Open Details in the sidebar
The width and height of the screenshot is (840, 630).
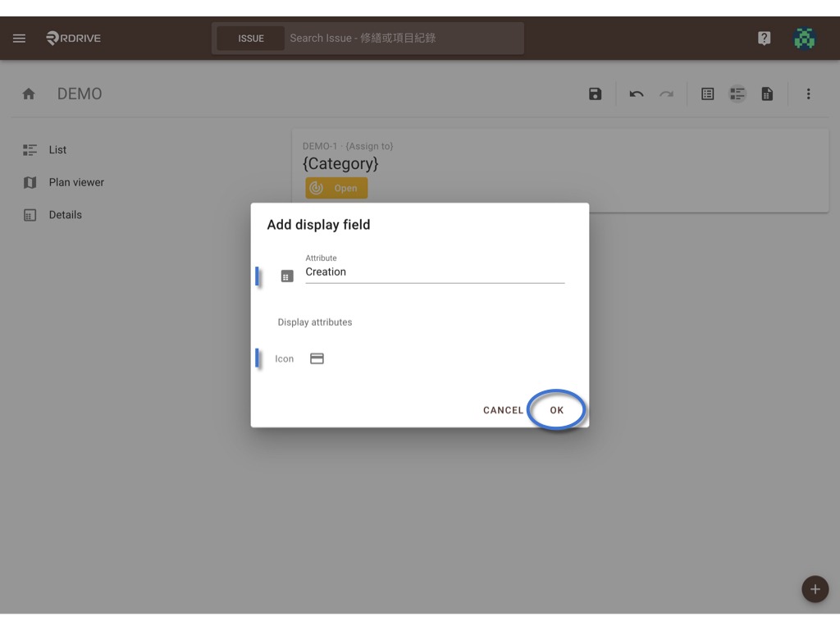pos(52,215)
